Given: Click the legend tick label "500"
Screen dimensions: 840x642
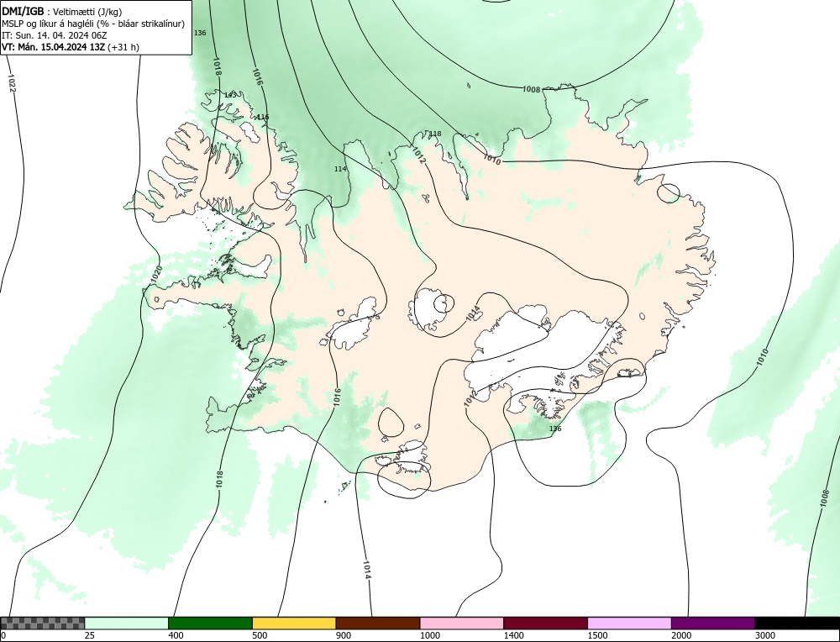Looking at the screenshot, I should (260, 636).
